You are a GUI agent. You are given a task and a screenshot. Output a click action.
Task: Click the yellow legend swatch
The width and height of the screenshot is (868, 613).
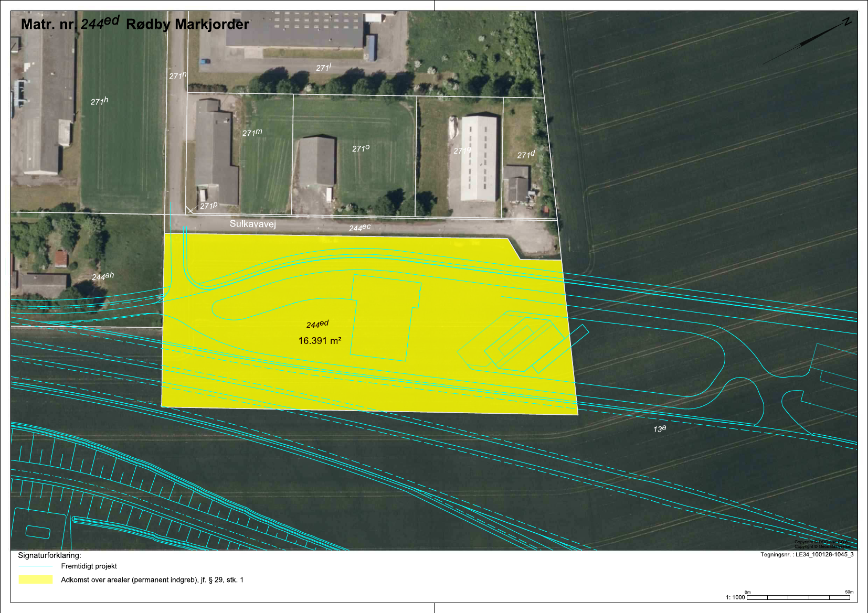[x=36, y=579]
